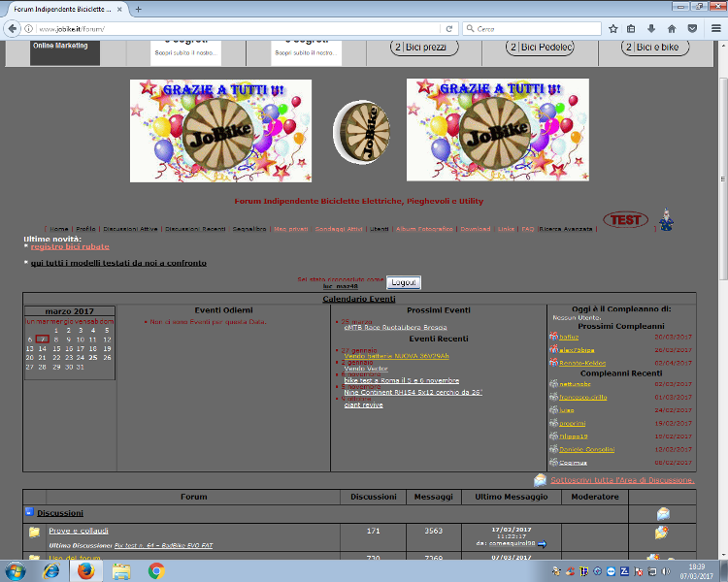Open Discussioni Attive menu link
Viewport: 728px width, 582px height.
[130, 229]
